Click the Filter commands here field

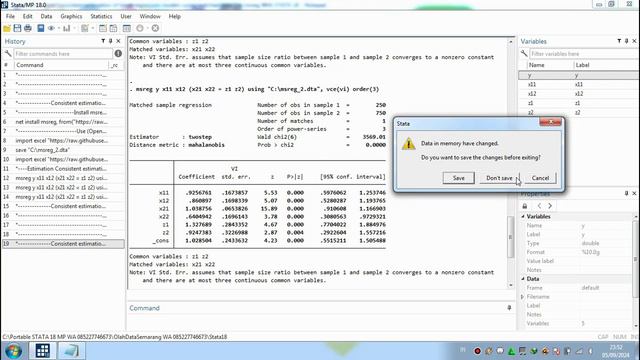coord(63,53)
